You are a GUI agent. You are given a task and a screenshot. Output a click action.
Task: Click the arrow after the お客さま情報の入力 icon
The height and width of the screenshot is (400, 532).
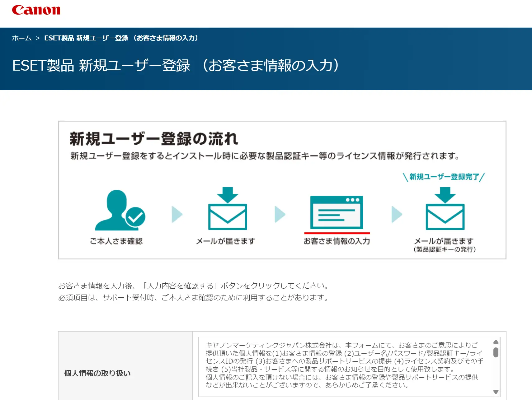(x=397, y=214)
